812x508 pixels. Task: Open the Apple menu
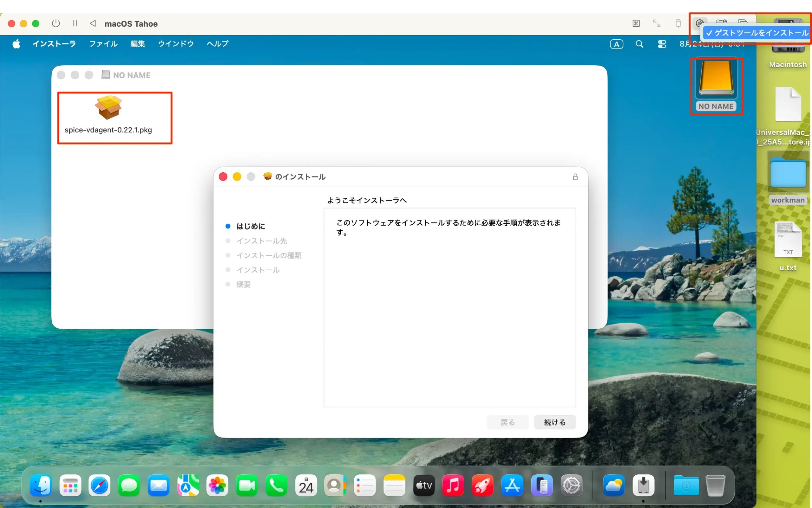[x=16, y=44]
